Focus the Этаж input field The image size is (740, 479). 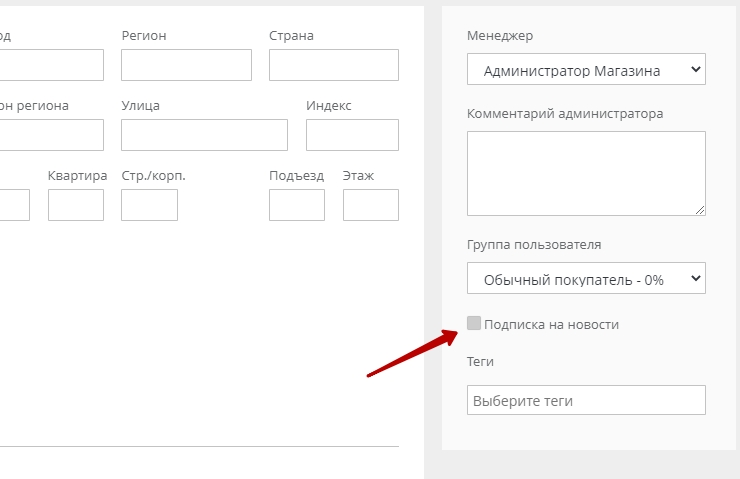pos(370,205)
